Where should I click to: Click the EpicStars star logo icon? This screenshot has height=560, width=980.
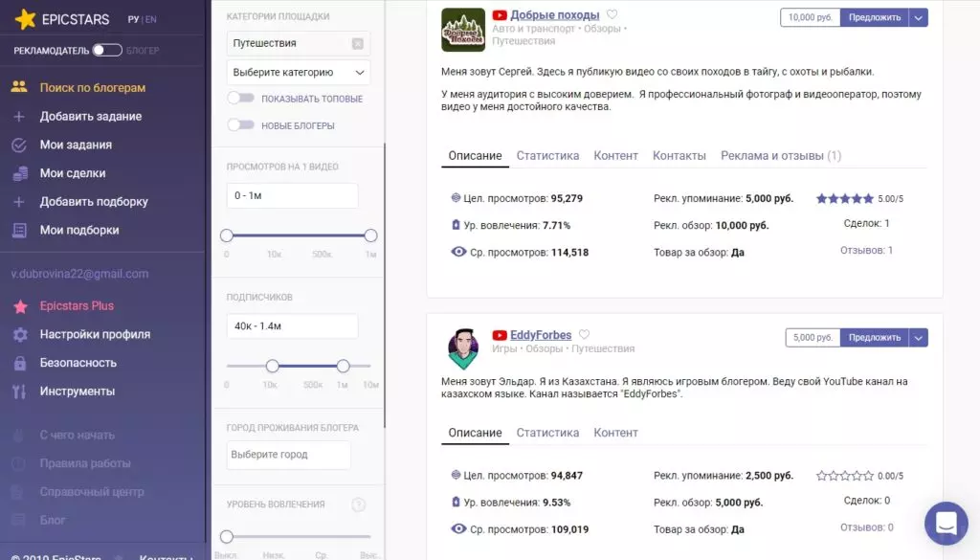(25, 19)
